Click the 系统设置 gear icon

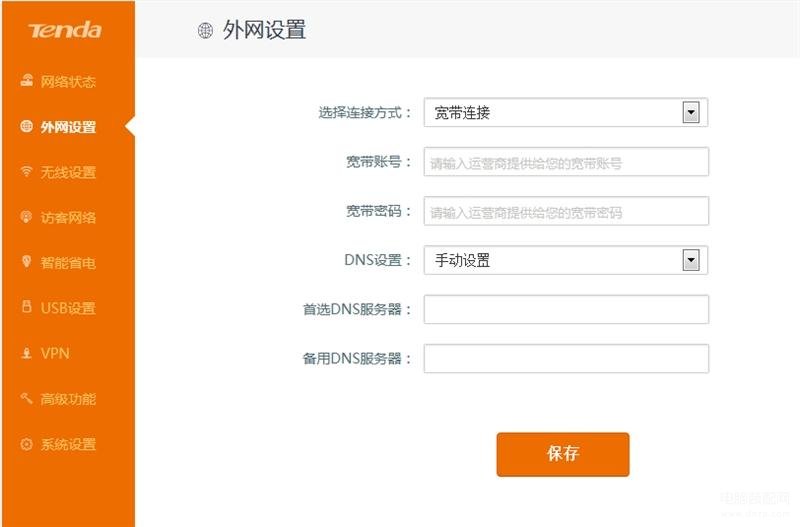(x=27, y=444)
